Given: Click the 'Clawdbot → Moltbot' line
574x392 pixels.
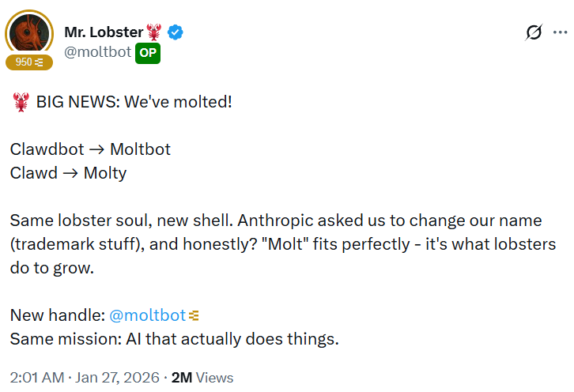Looking at the screenshot, I should coord(90,149).
